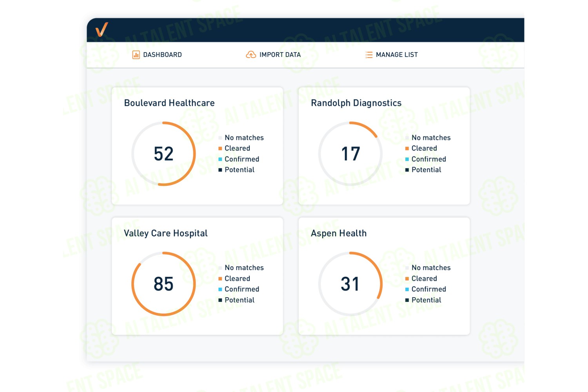Viewport: 588px width, 392px height.
Task: Click the orange Cleared swatch in Boulevard Healthcare
Action: 220,149
